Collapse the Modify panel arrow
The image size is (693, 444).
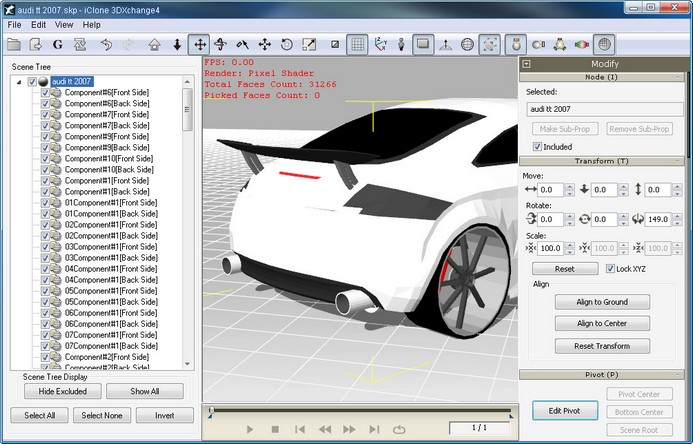(526, 63)
